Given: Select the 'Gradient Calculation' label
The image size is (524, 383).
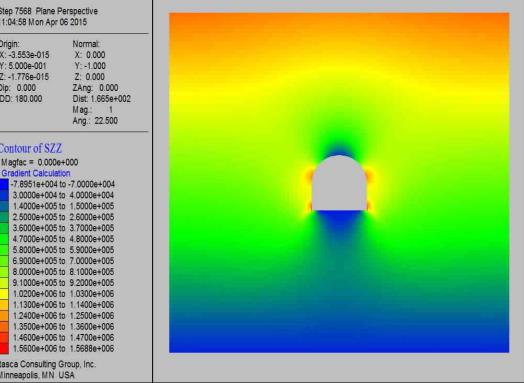Looking at the screenshot, I should coord(35,173).
